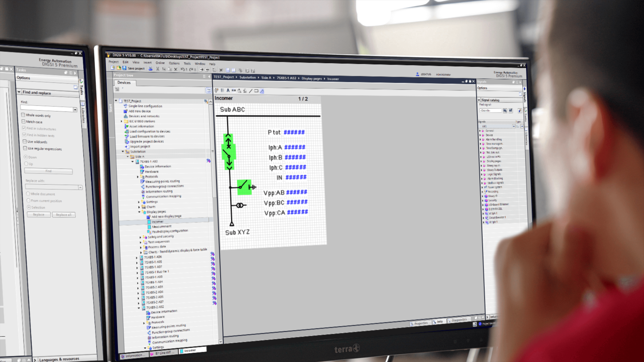Image resolution: width=644 pixels, height=362 pixels.
Task: Select Measurement display page in tree
Action: tap(161, 227)
